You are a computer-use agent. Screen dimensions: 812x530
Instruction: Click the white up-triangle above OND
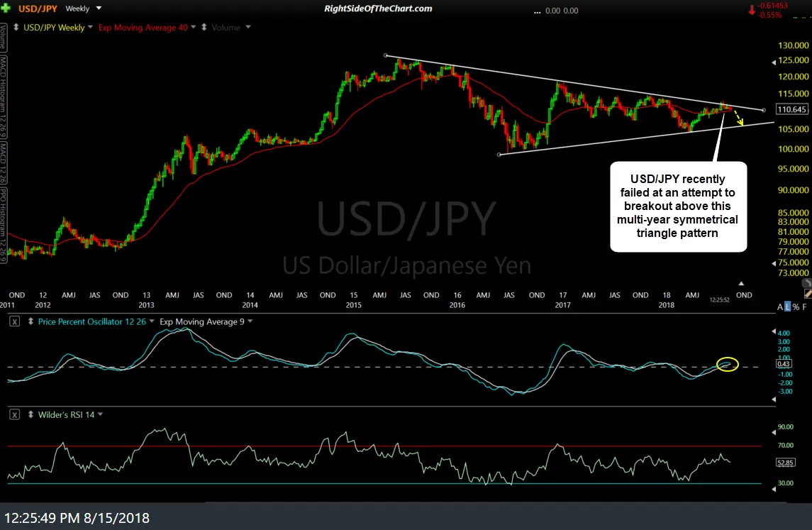[741, 283]
